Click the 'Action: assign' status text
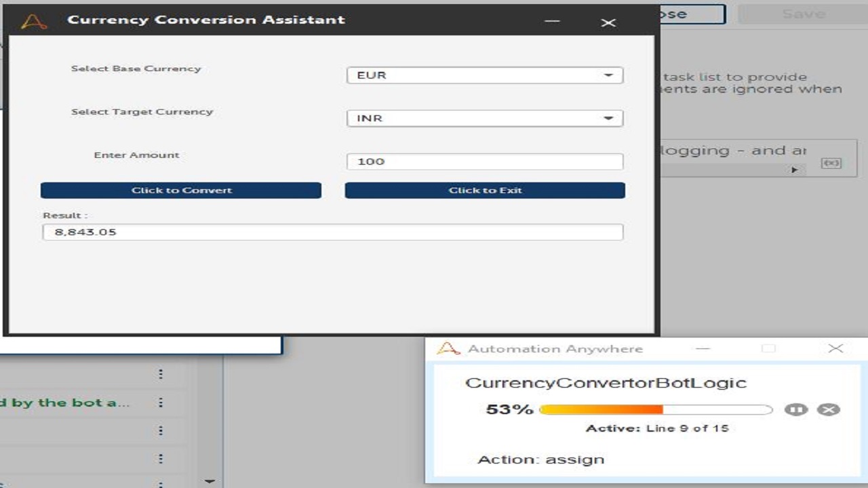 tap(540, 460)
